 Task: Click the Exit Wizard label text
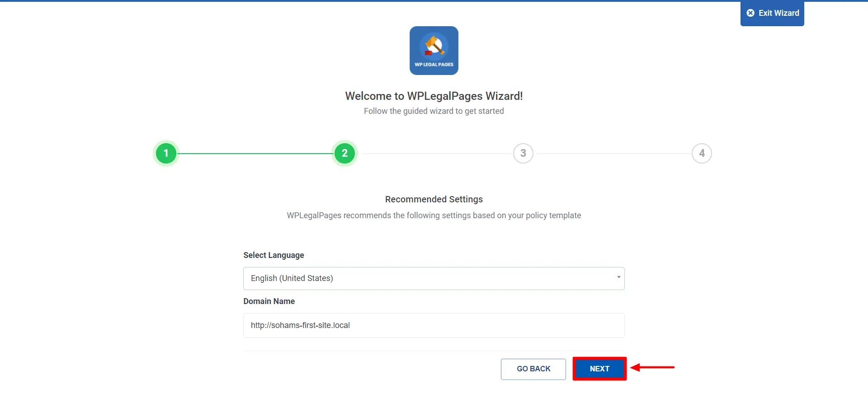click(x=778, y=13)
